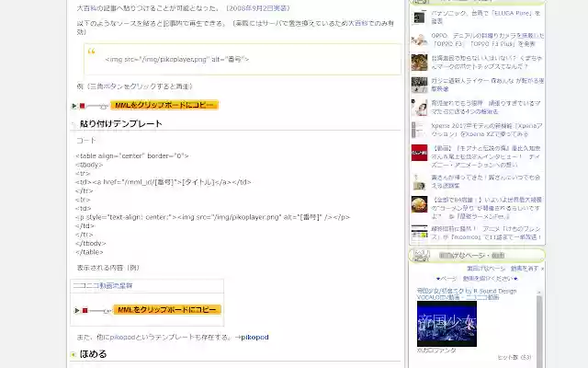The image size is (588, 368).
Task: Click the img src pikoplayer.png quoted code
Action: pos(177,59)
